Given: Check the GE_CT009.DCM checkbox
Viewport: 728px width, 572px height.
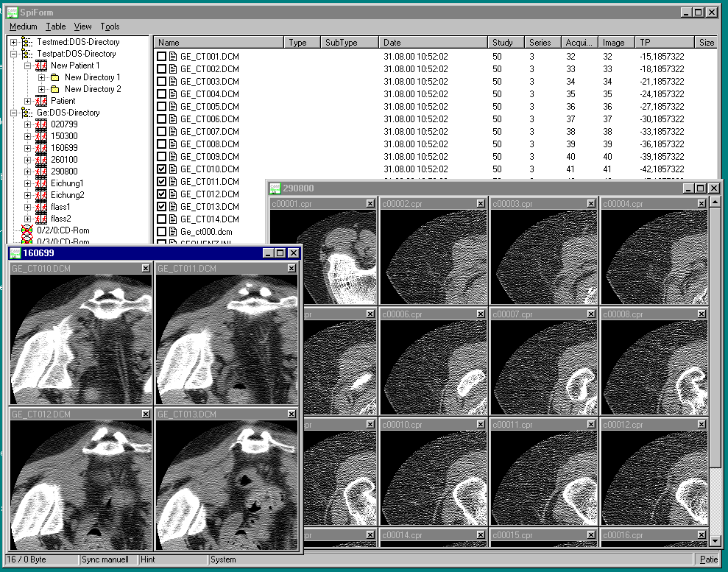Looking at the screenshot, I should [161, 157].
